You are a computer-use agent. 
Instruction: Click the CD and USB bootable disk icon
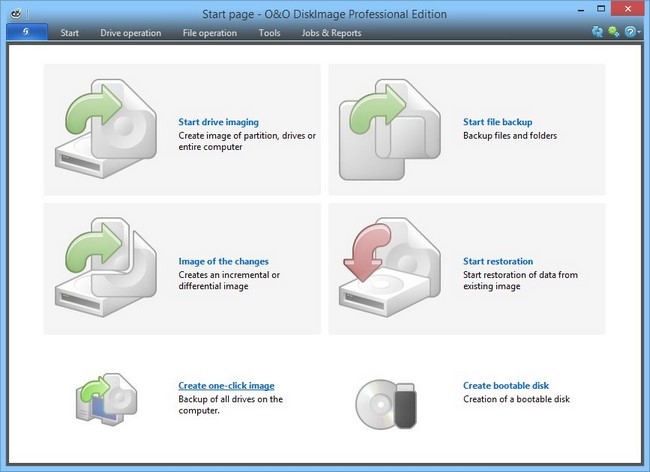pos(386,404)
